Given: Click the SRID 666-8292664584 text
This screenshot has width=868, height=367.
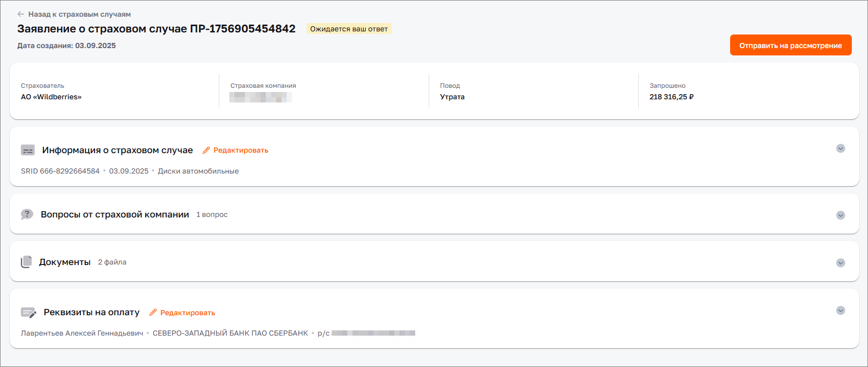Looking at the screenshot, I should pos(60,171).
